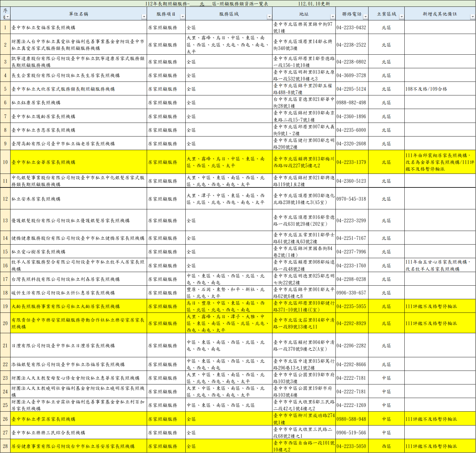This screenshot has height=453, width=476.
Task: Select remark 111年由邱震翔居家長照機構改名為金華
Action: click(x=440, y=162)
